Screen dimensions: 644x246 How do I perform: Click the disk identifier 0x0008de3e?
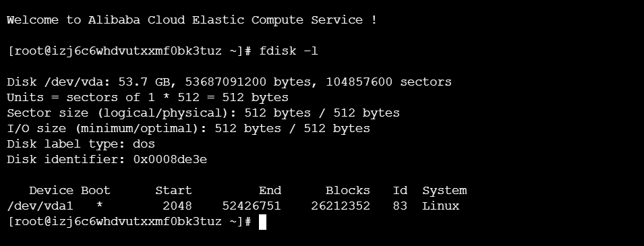[x=170, y=160]
